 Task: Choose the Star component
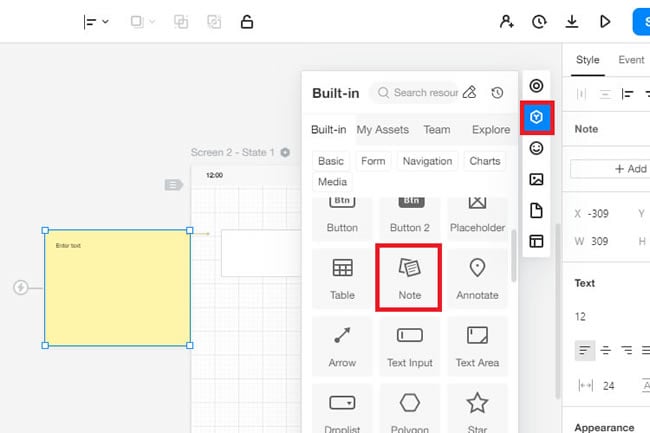tap(477, 409)
